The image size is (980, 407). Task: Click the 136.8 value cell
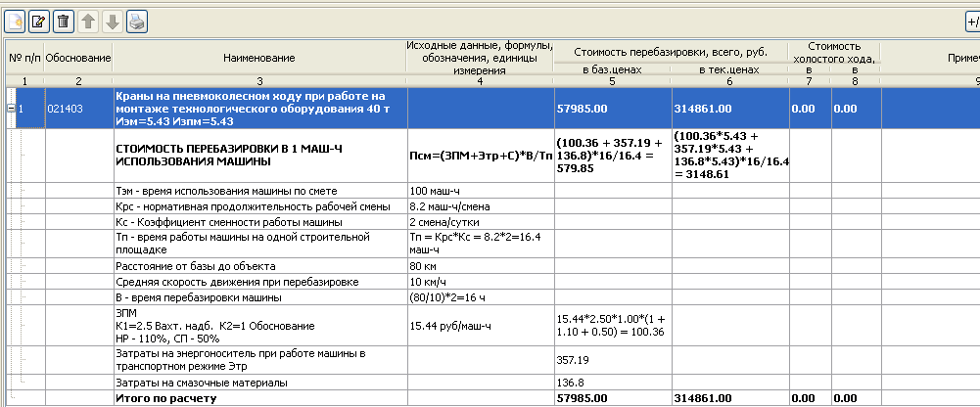[x=613, y=382]
